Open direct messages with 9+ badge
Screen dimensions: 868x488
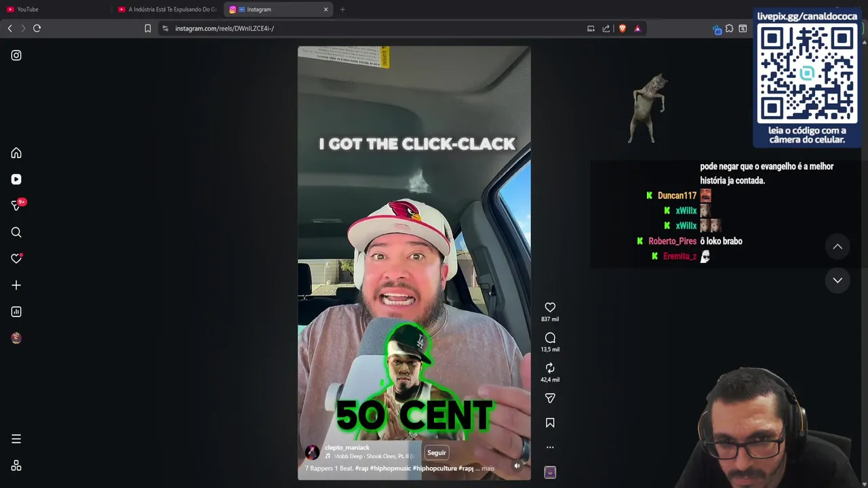[16, 205]
